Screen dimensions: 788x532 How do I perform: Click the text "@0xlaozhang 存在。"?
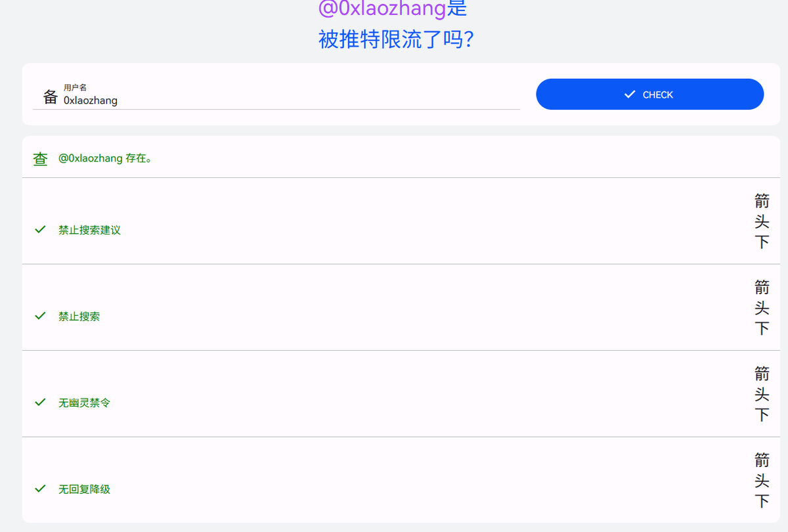(x=105, y=158)
